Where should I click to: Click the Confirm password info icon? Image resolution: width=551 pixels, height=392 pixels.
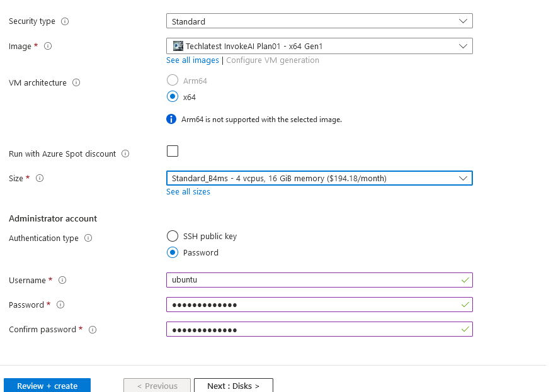[93, 330]
